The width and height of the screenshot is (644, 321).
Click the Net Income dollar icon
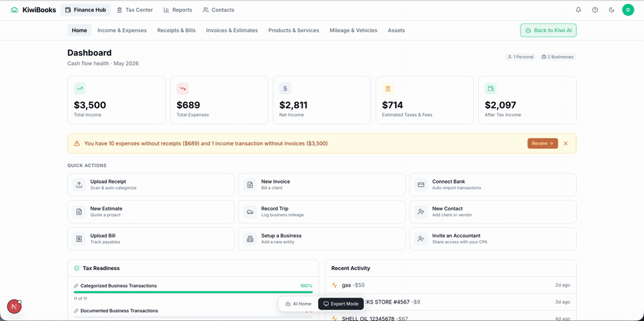pyautogui.click(x=285, y=88)
